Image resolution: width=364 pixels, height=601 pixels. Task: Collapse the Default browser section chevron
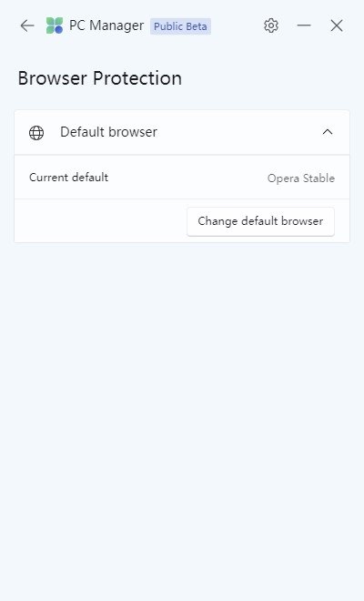point(328,132)
